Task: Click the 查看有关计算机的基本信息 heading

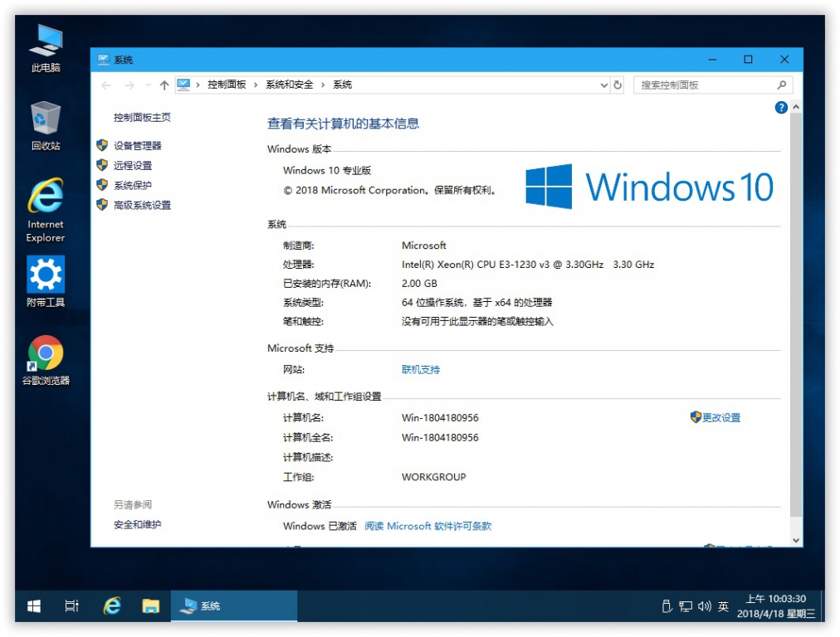Action: pos(343,124)
